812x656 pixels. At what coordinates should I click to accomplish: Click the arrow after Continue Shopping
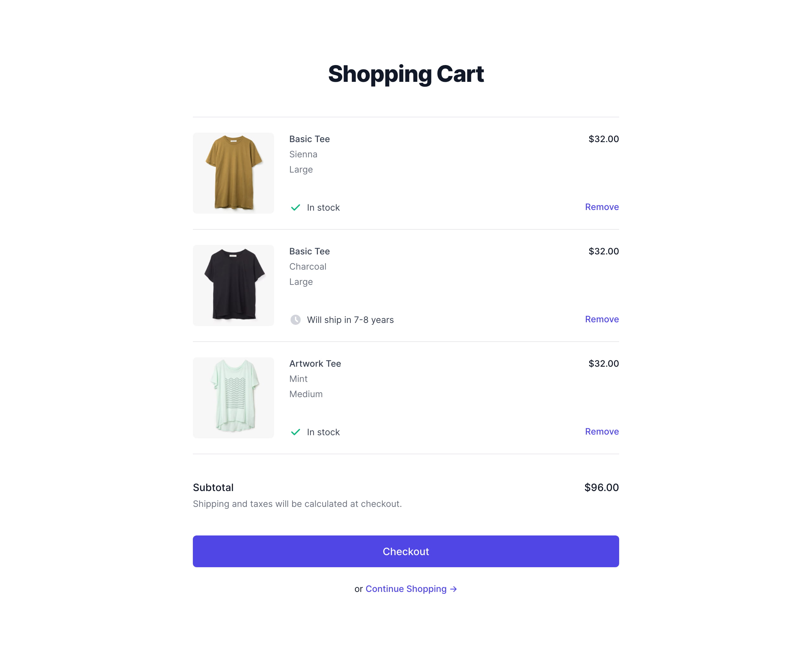point(454,589)
